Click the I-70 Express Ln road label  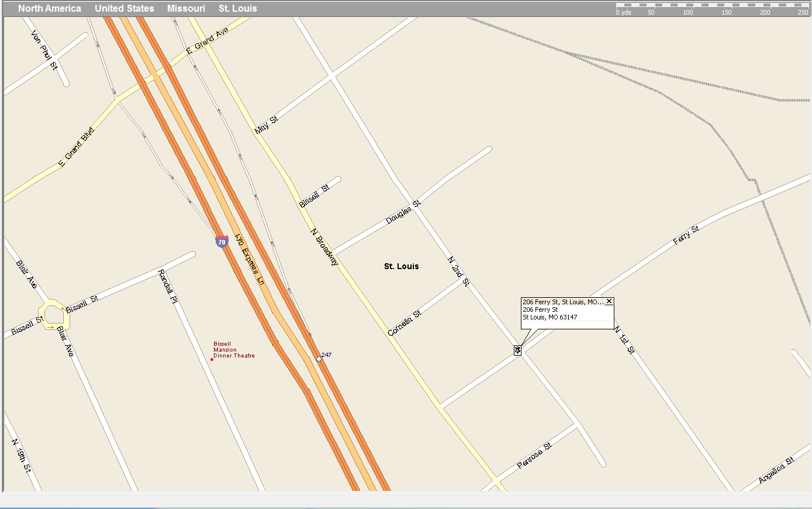[x=250, y=259]
